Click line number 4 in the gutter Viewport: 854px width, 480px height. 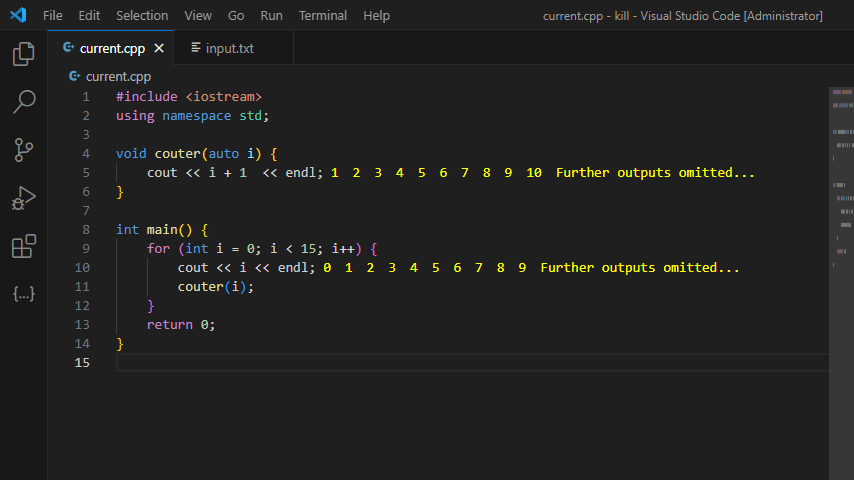(x=86, y=154)
